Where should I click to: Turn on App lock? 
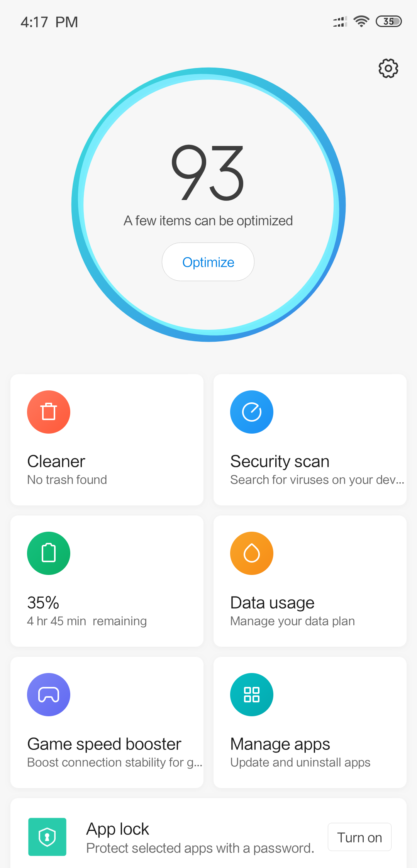[x=359, y=837]
